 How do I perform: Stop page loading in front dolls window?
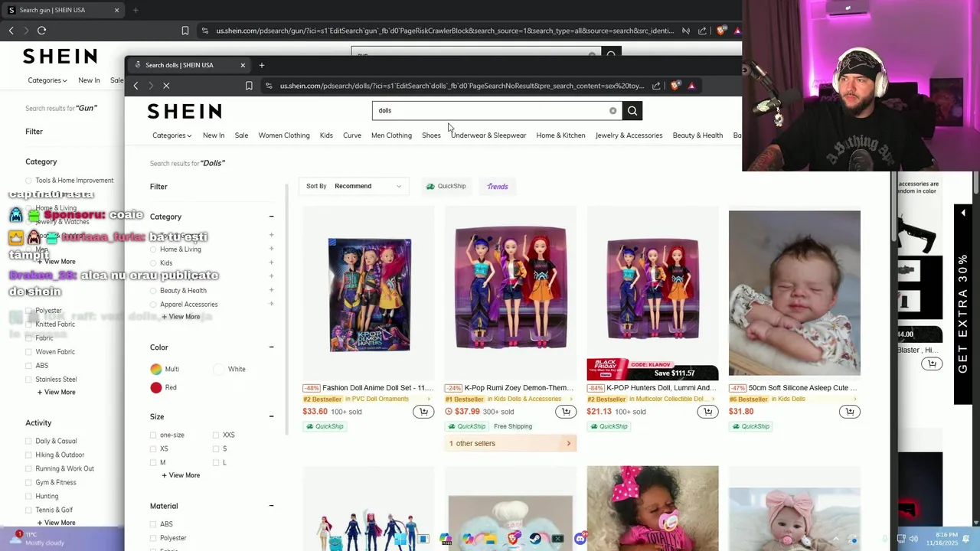tap(166, 86)
